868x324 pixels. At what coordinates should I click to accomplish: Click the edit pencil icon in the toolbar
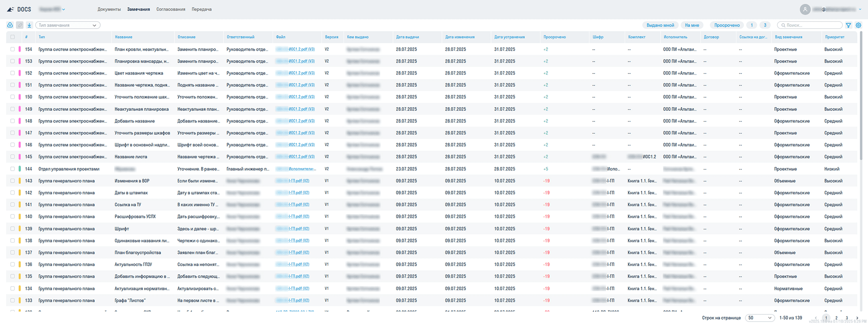click(x=20, y=25)
